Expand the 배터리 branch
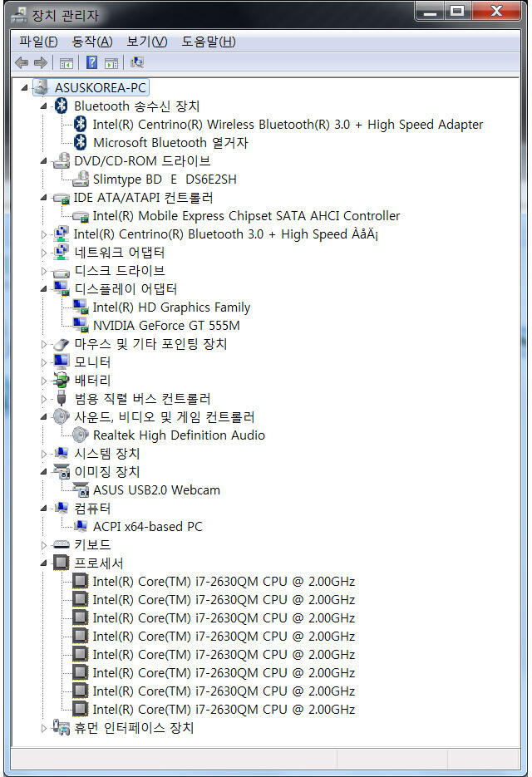The height and width of the screenshot is (777, 532). pyautogui.click(x=43, y=381)
